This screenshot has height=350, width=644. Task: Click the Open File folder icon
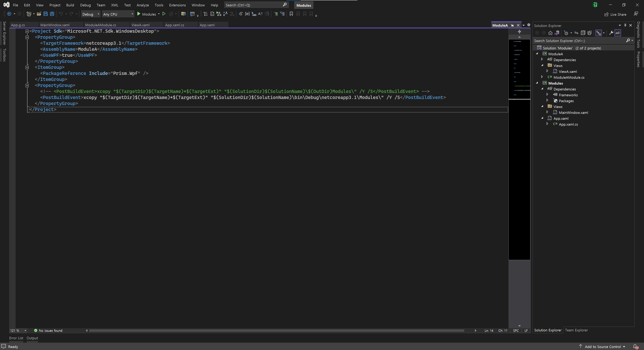click(39, 14)
